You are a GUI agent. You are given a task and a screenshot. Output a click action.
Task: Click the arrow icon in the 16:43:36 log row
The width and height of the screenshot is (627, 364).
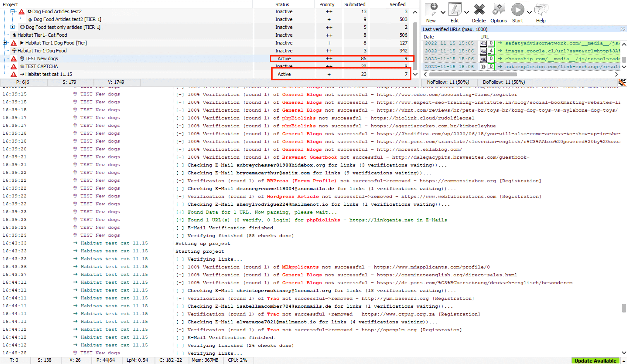click(75, 267)
